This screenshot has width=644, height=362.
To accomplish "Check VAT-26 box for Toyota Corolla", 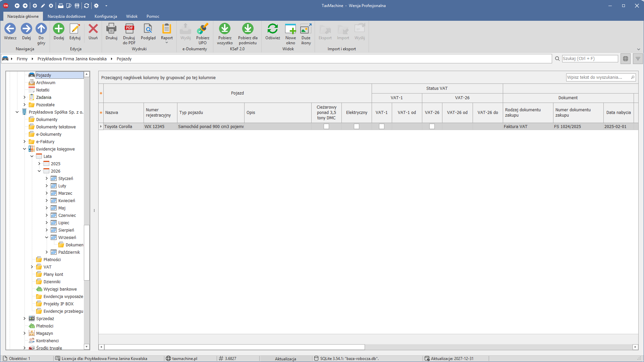I will [432, 126].
